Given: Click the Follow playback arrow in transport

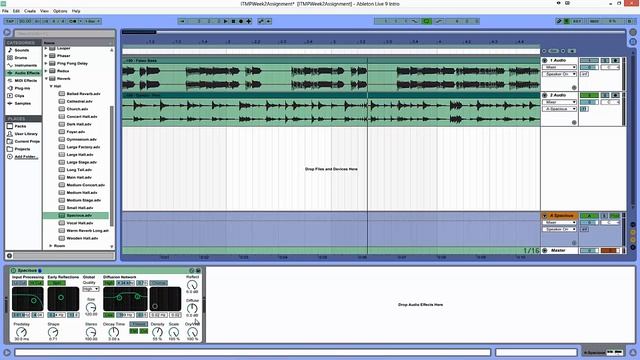Looking at the screenshot, I should click(x=182, y=21).
